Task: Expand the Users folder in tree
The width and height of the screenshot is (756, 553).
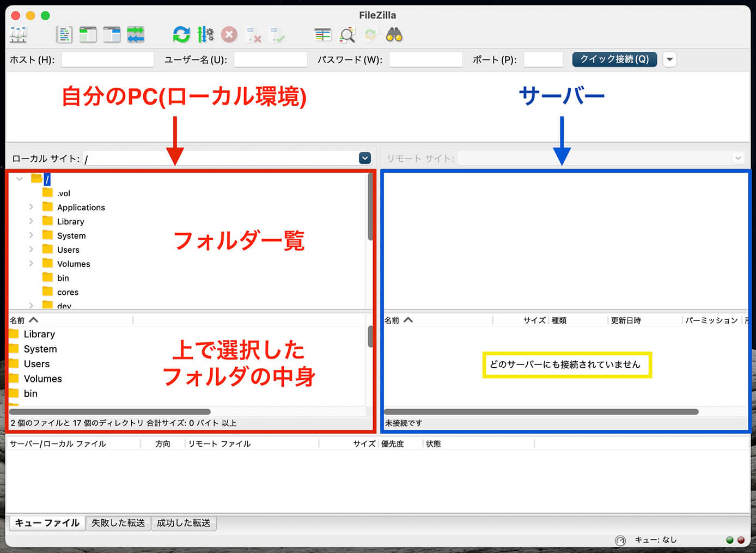Action: click(31, 250)
